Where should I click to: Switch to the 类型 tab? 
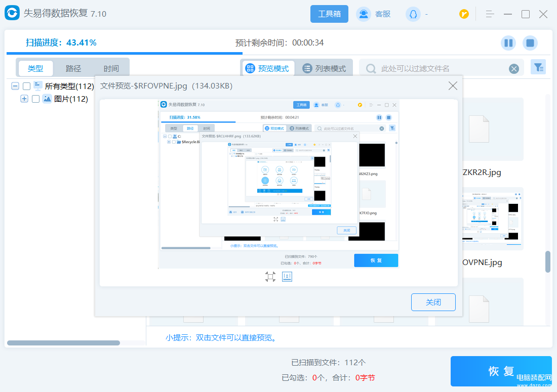click(x=35, y=68)
